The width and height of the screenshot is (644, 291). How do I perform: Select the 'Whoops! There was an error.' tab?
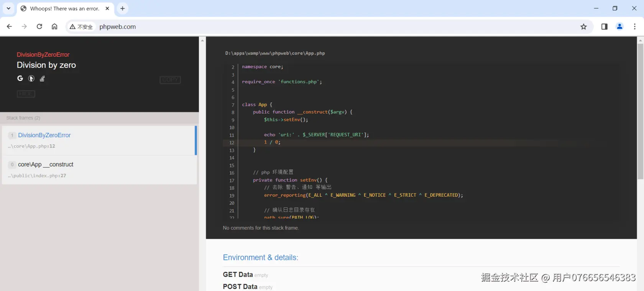(x=66, y=8)
